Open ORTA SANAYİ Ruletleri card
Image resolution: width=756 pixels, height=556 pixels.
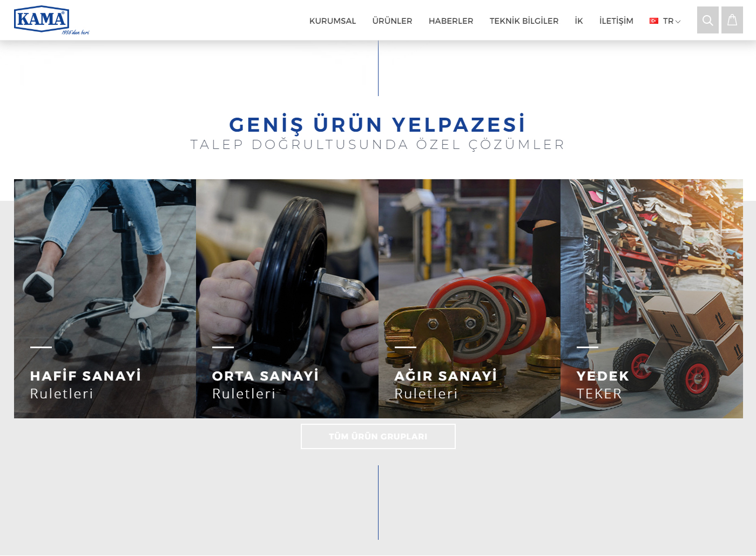pos(287,299)
